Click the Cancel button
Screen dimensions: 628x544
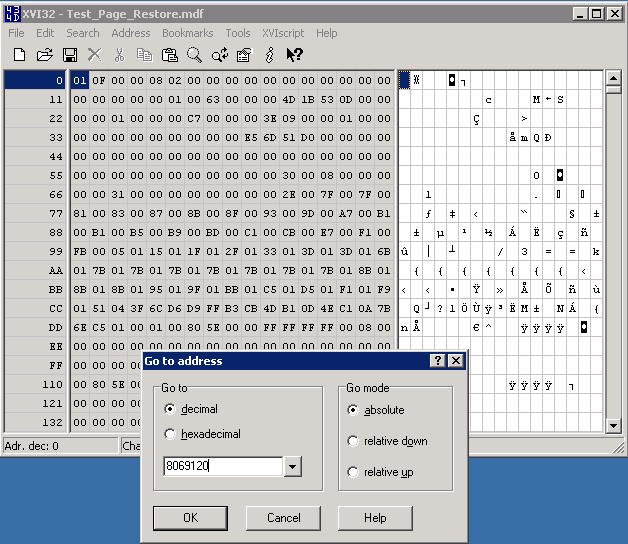(284, 518)
